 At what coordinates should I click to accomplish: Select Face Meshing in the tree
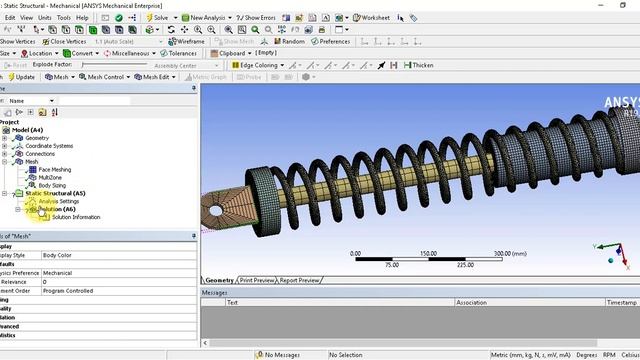54,169
